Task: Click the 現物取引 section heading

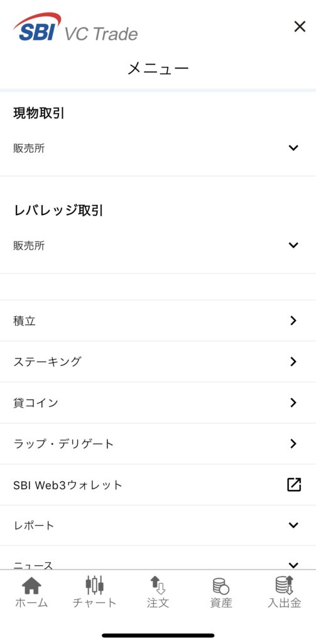Action: (38, 113)
